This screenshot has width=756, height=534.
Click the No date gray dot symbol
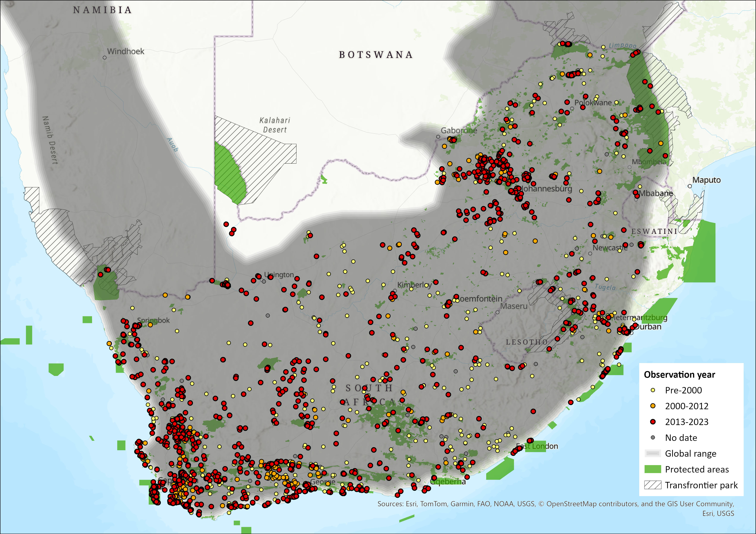point(653,438)
